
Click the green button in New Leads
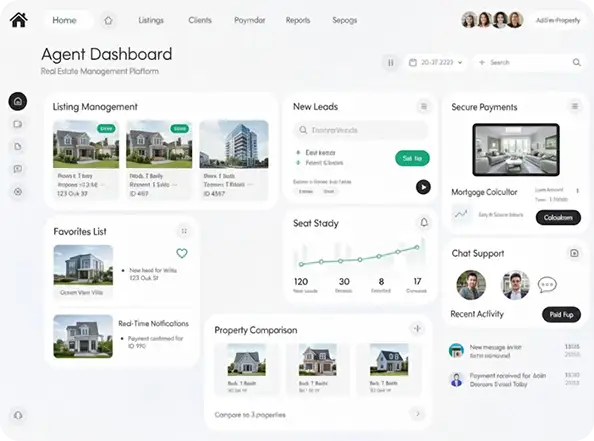pos(412,158)
